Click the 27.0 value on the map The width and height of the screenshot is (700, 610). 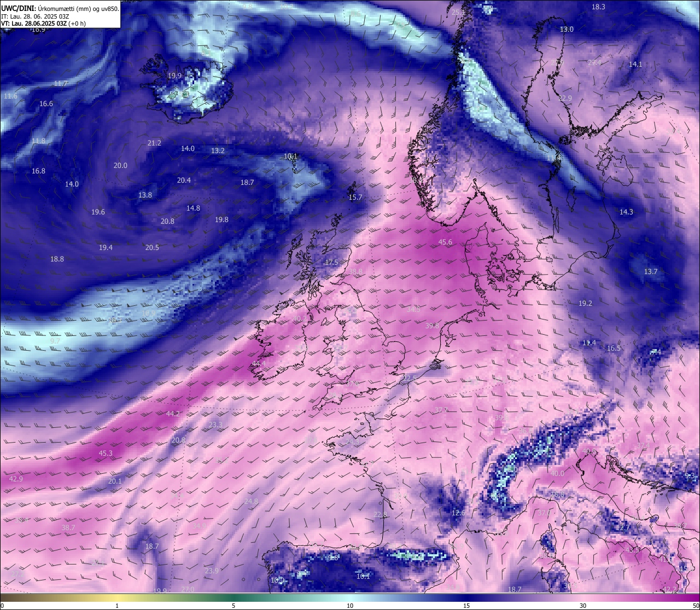point(188,589)
